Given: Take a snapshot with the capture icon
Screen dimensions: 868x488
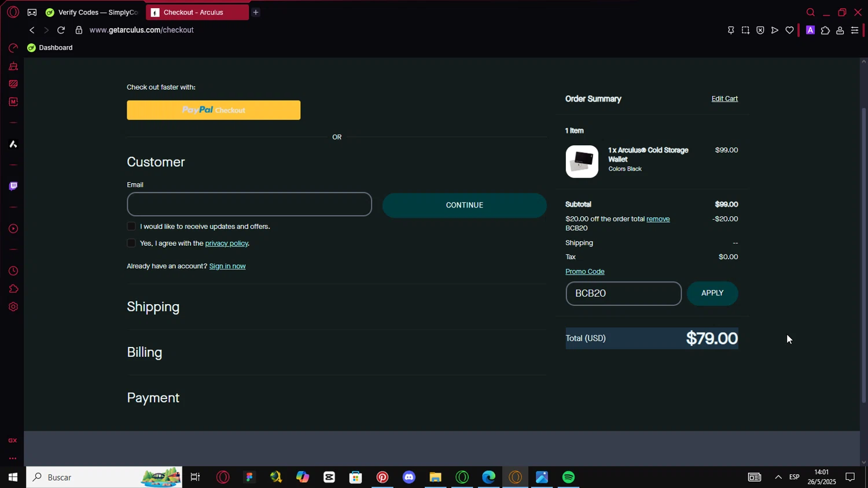Looking at the screenshot, I should point(745,30).
